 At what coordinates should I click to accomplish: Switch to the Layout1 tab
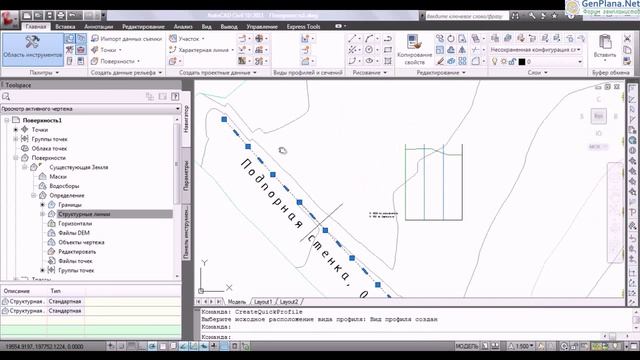(x=263, y=302)
